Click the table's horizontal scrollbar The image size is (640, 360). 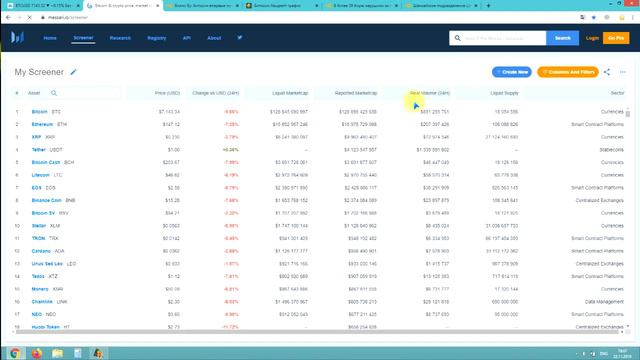[x=318, y=332]
